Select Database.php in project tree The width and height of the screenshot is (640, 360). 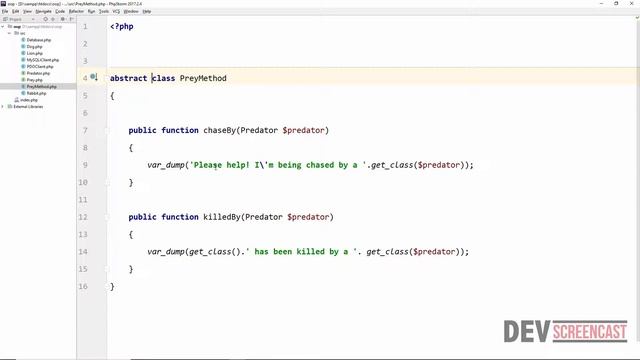[39, 40]
